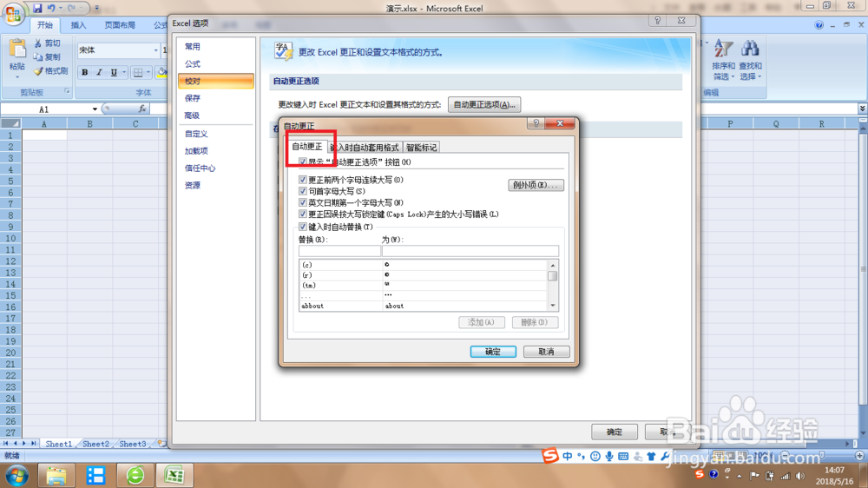868x488 pixels.
Task: Open the Insert ribbon tab
Action: tap(78, 25)
